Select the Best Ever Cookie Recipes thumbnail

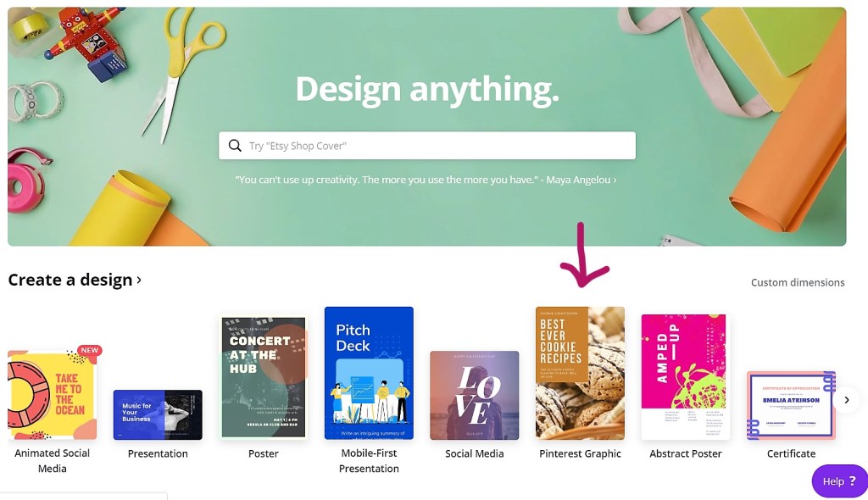[580, 373]
